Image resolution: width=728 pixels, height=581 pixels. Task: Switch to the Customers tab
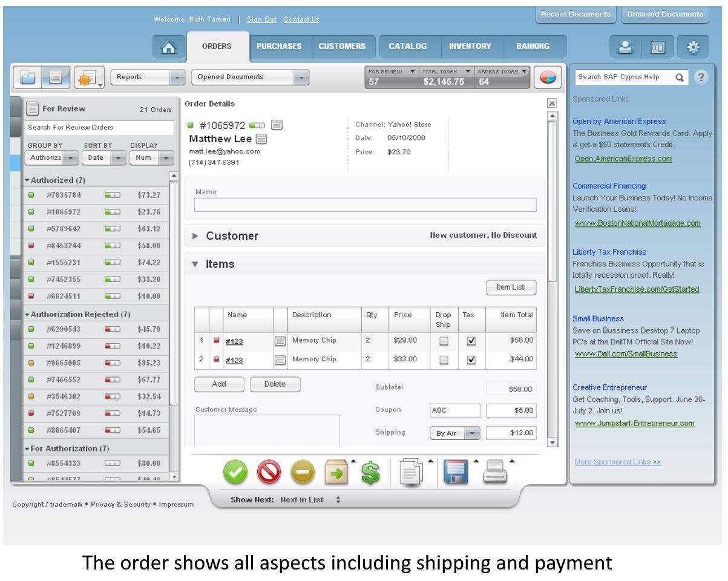[x=342, y=47]
